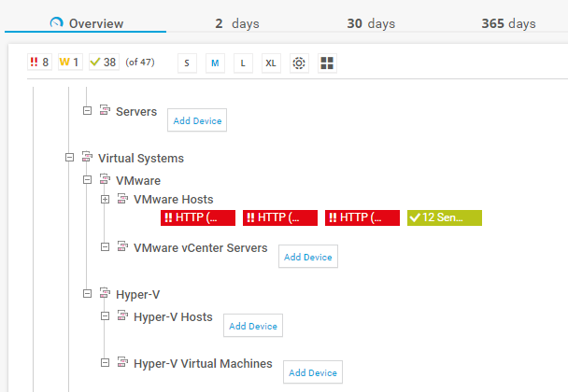Select size S for the device tree
Viewport: 568px width, 392px height.
(186, 63)
